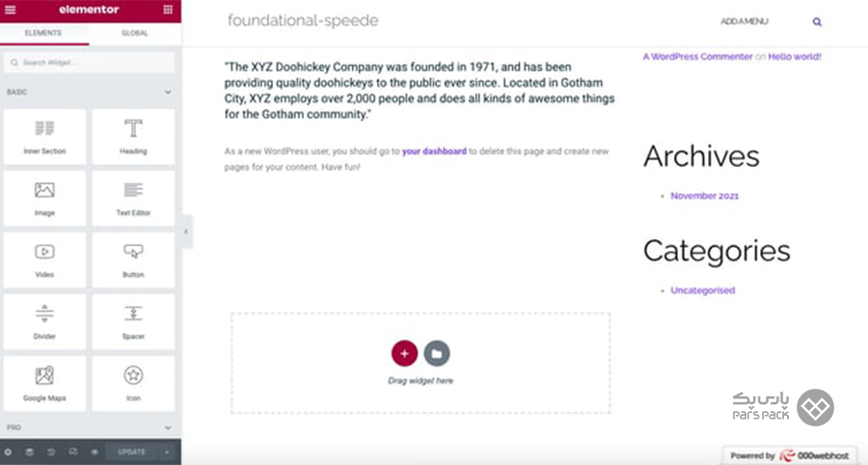Click the red add section plus button
Viewport: 868px width, 465px height.
pyautogui.click(x=405, y=353)
